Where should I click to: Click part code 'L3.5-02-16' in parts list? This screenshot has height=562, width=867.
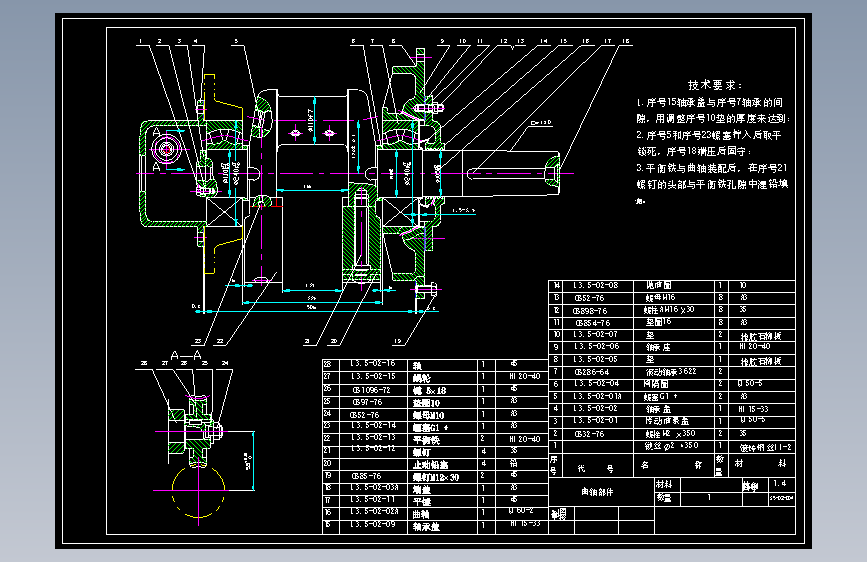coord(373,364)
